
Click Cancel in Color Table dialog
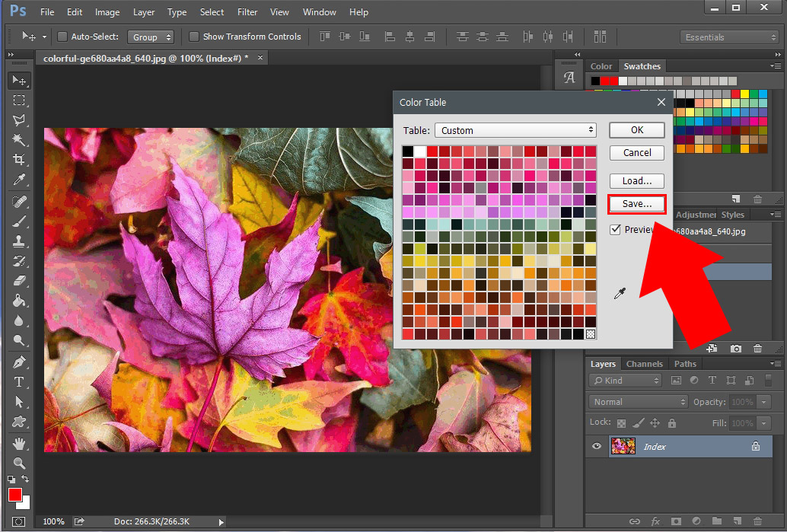pyautogui.click(x=637, y=152)
